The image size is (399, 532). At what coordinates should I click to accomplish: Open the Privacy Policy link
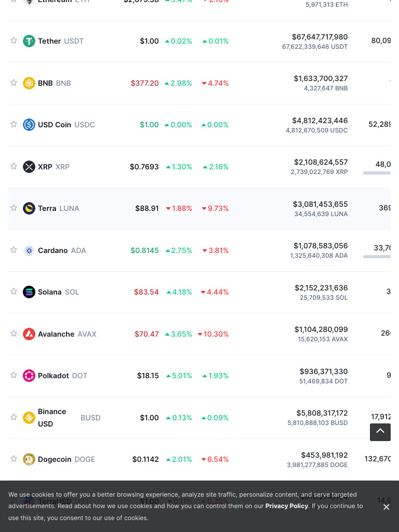click(286, 506)
